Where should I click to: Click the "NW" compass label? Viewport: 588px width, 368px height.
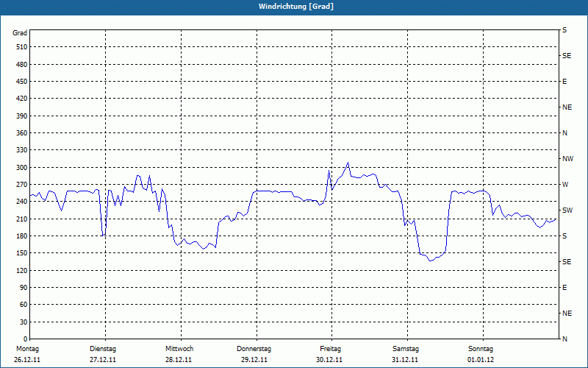[x=567, y=159]
